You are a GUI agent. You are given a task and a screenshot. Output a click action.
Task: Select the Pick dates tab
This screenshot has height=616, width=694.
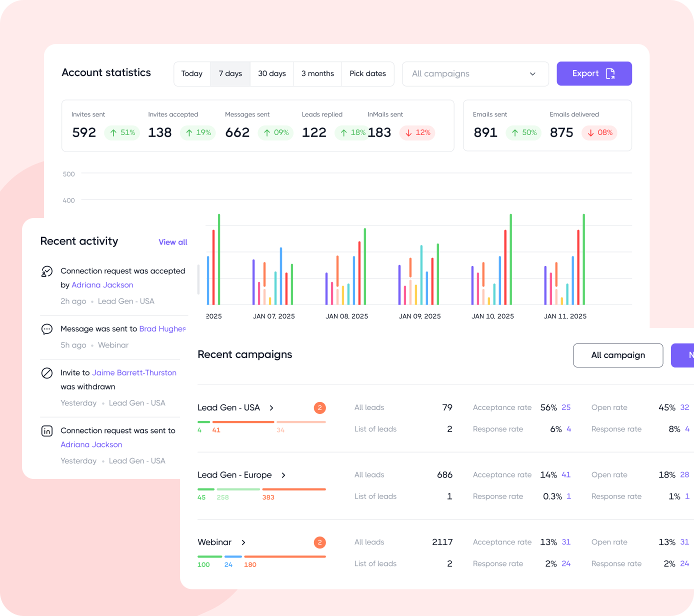point(367,73)
